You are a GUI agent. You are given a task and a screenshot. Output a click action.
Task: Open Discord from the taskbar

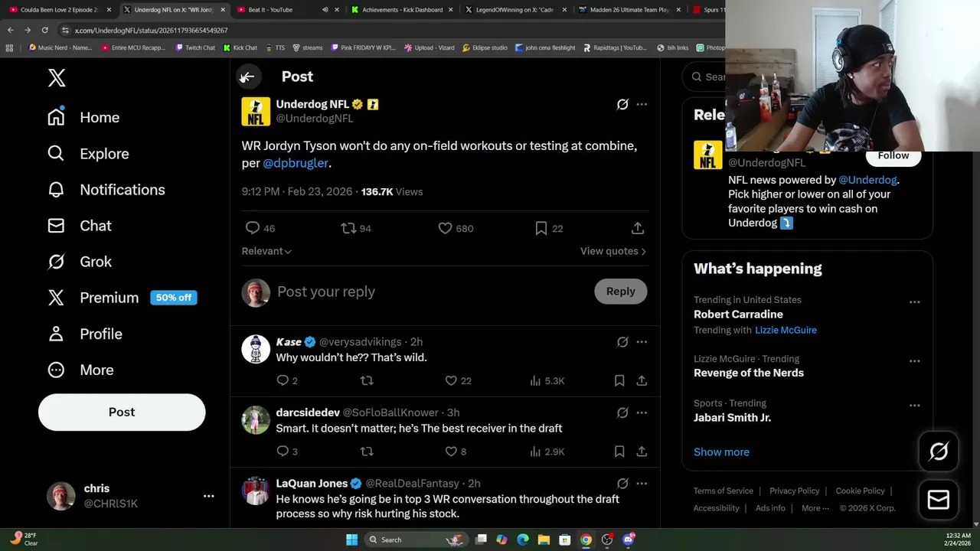click(629, 540)
